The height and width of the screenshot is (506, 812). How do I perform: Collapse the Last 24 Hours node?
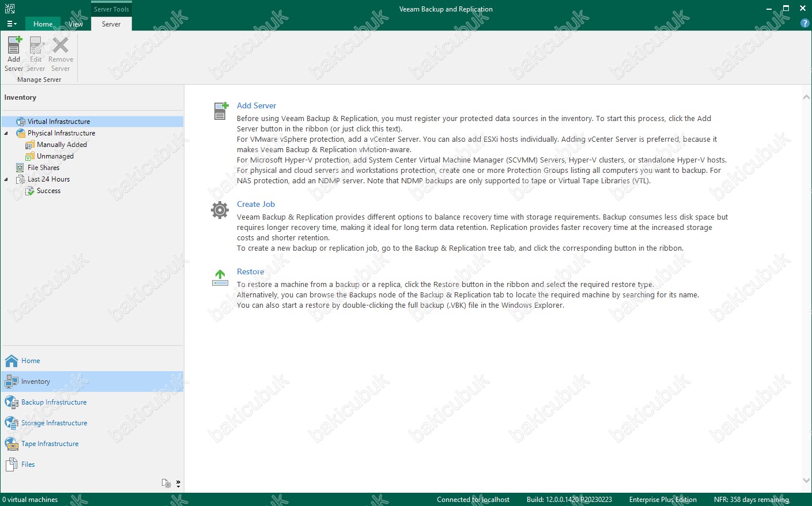[x=6, y=179]
